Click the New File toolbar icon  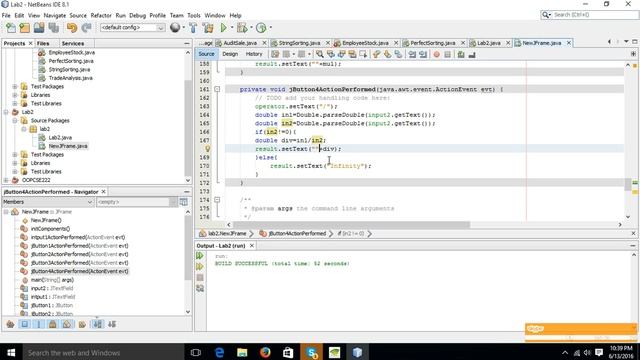11,28
